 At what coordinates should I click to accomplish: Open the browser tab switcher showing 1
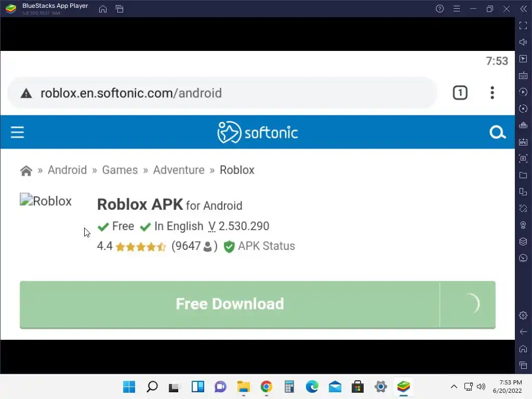(460, 93)
